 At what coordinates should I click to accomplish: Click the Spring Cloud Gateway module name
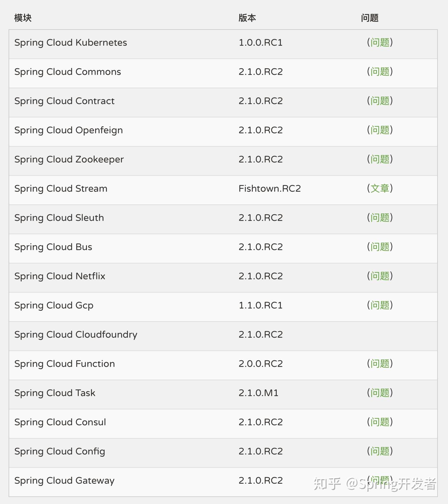(64, 481)
